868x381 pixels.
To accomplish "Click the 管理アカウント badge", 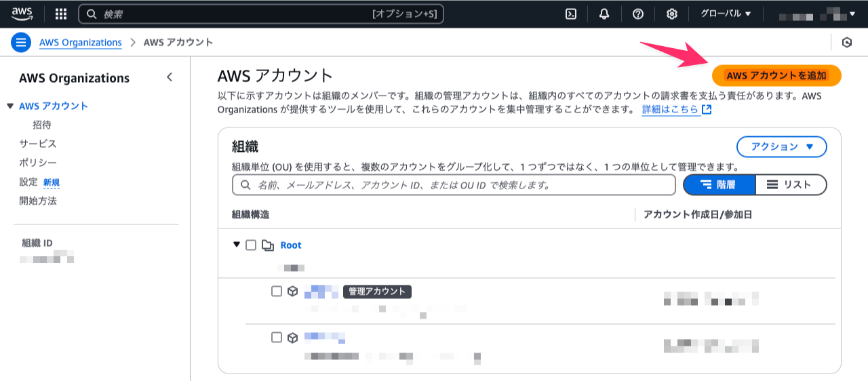I will 378,292.
